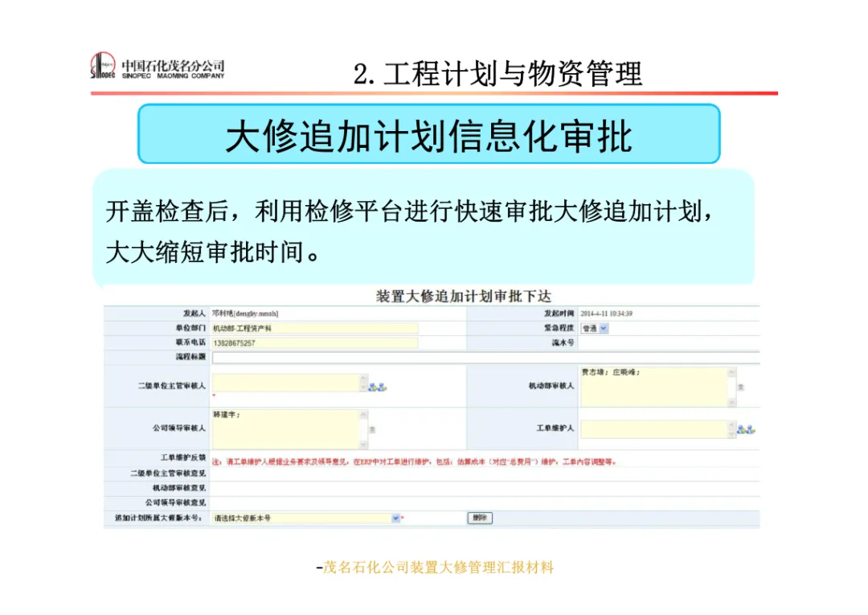Viewport: 868px width, 615px height.
Task: Open people picker beside 工单维护人 field
Action: (x=746, y=429)
